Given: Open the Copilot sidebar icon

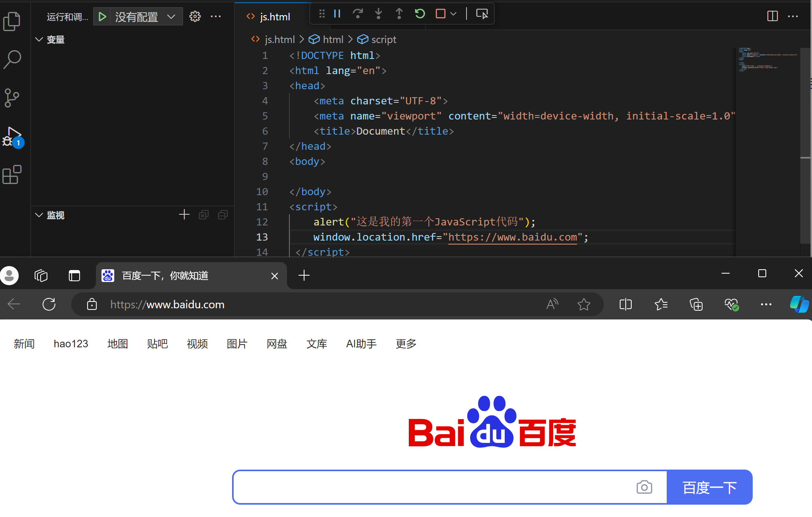Looking at the screenshot, I should [x=799, y=304].
